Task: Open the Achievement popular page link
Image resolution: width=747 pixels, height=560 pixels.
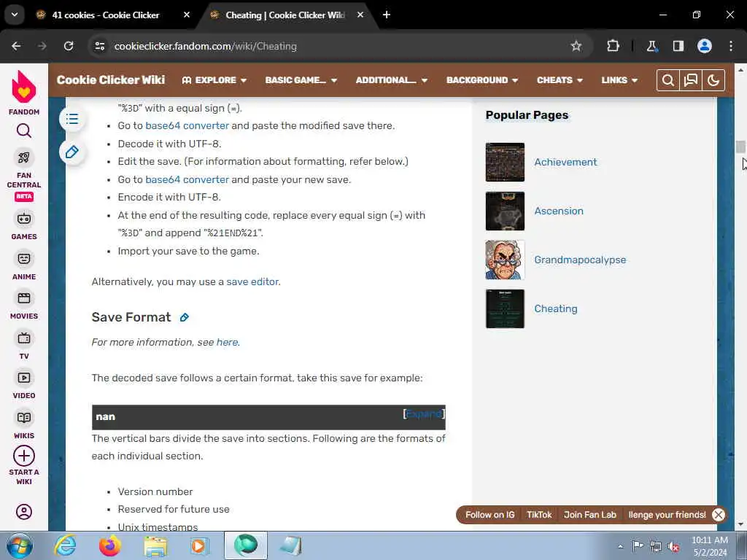Action: (565, 162)
